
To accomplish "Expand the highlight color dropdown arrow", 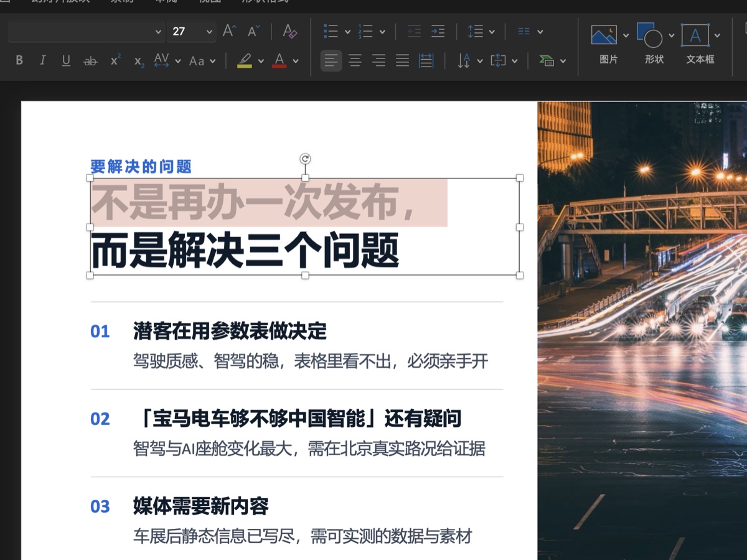I will (261, 61).
